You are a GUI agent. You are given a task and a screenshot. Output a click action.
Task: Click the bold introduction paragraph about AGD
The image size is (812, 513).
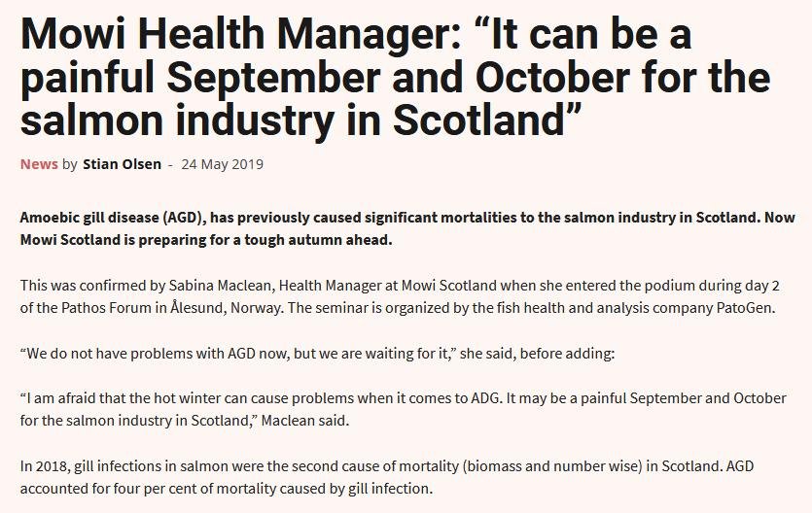click(x=406, y=227)
